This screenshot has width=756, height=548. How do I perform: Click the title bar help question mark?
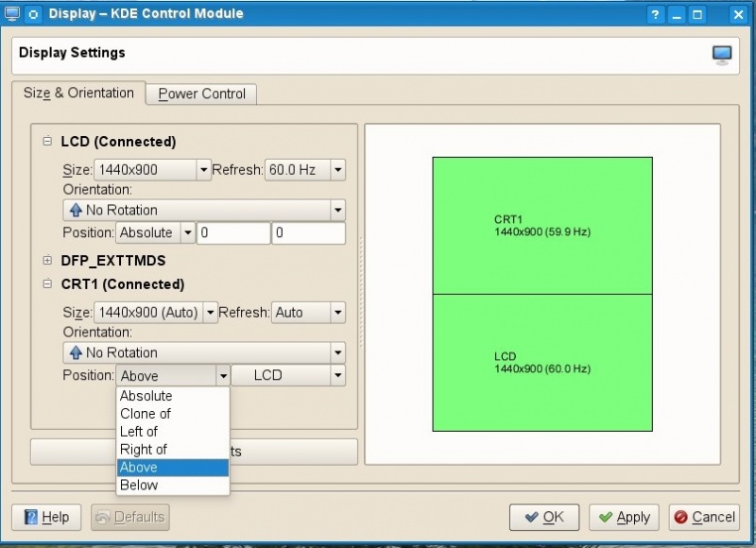655,14
